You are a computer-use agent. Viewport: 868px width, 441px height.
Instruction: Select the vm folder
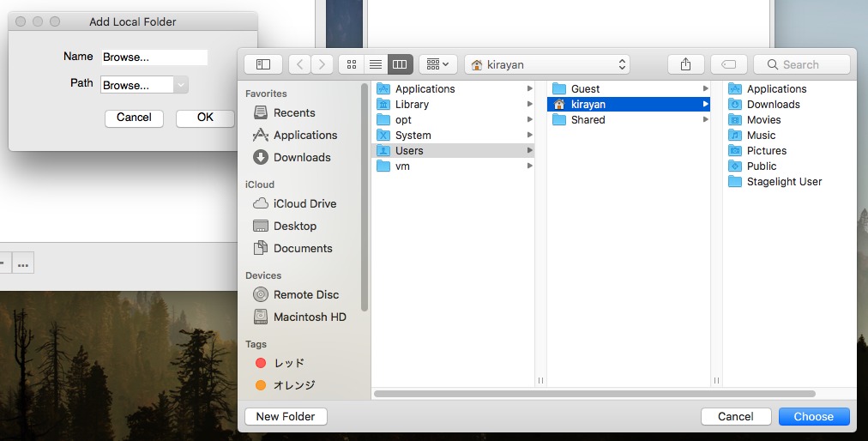coord(453,166)
